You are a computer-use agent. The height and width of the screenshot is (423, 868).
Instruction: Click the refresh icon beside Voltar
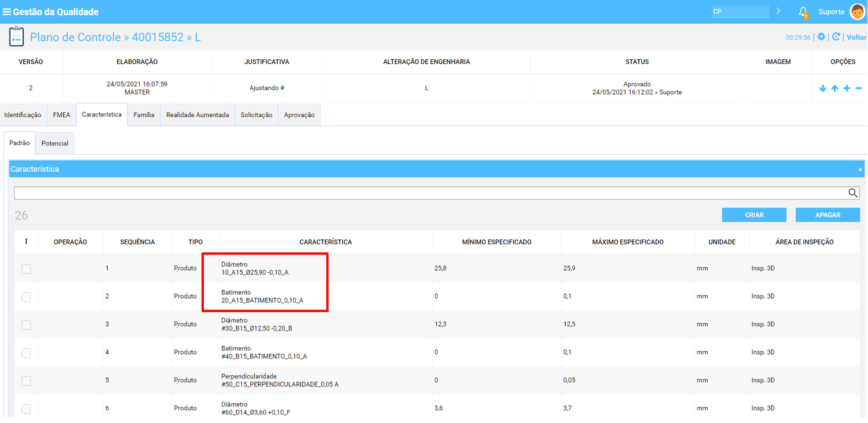(836, 37)
